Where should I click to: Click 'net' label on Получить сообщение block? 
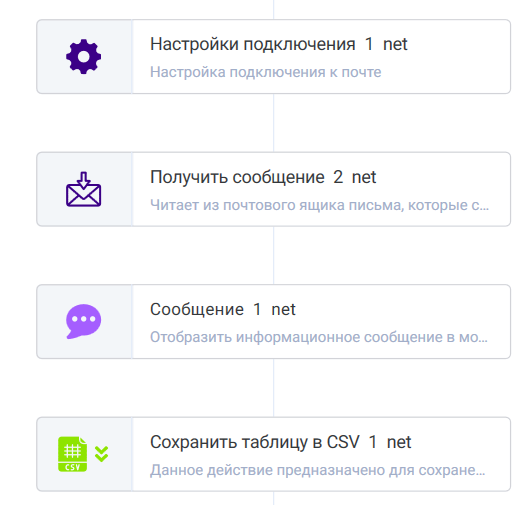pyautogui.click(x=364, y=177)
